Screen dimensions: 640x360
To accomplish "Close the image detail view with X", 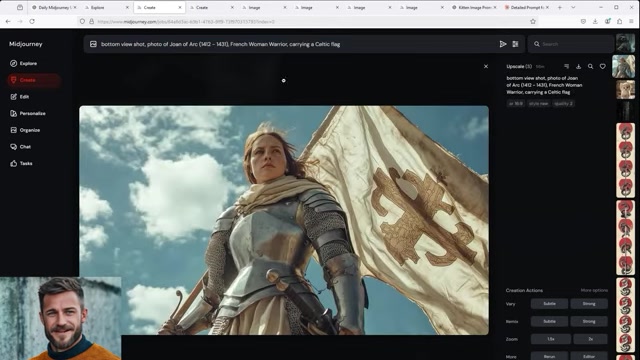I will (x=486, y=66).
